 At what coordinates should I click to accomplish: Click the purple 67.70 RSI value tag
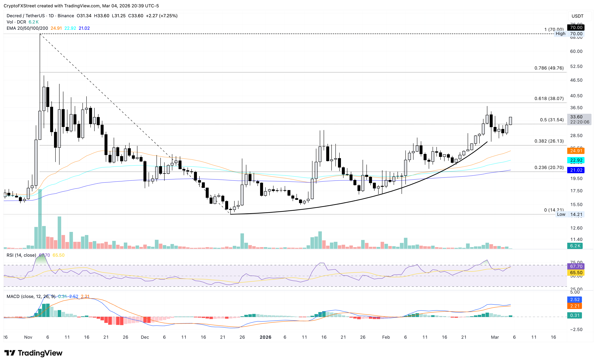[576, 266]
